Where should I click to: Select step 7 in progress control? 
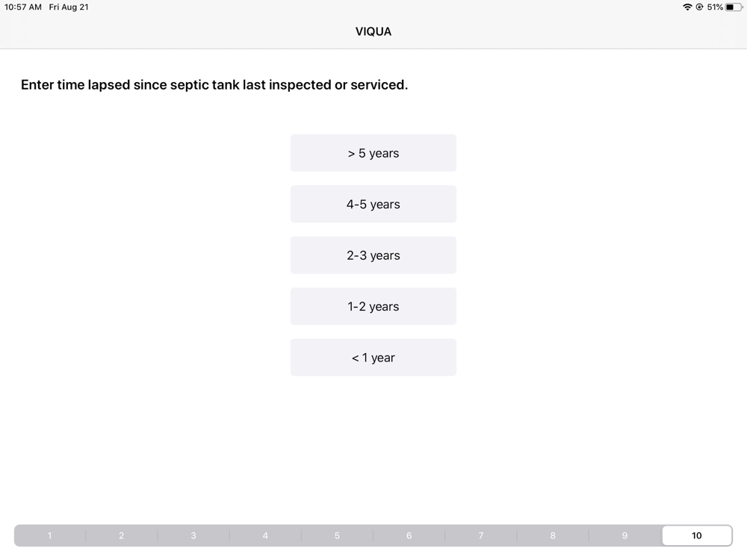pos(481,535)
